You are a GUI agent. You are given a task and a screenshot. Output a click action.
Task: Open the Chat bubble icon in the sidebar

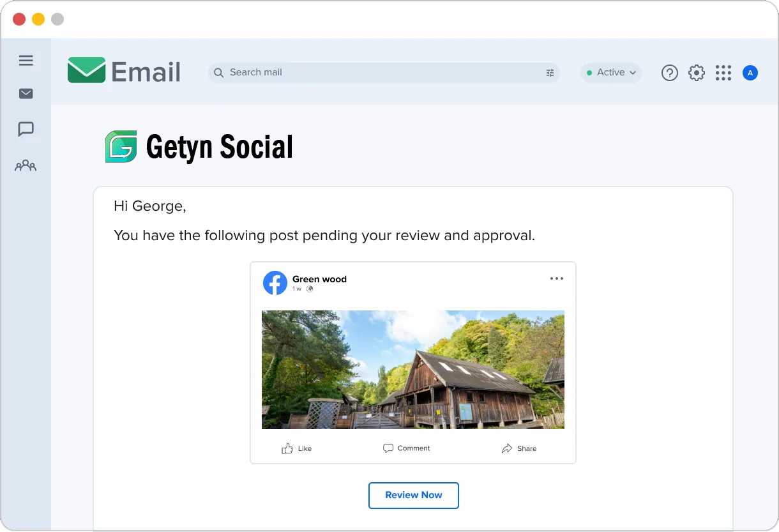click(26, 129)
